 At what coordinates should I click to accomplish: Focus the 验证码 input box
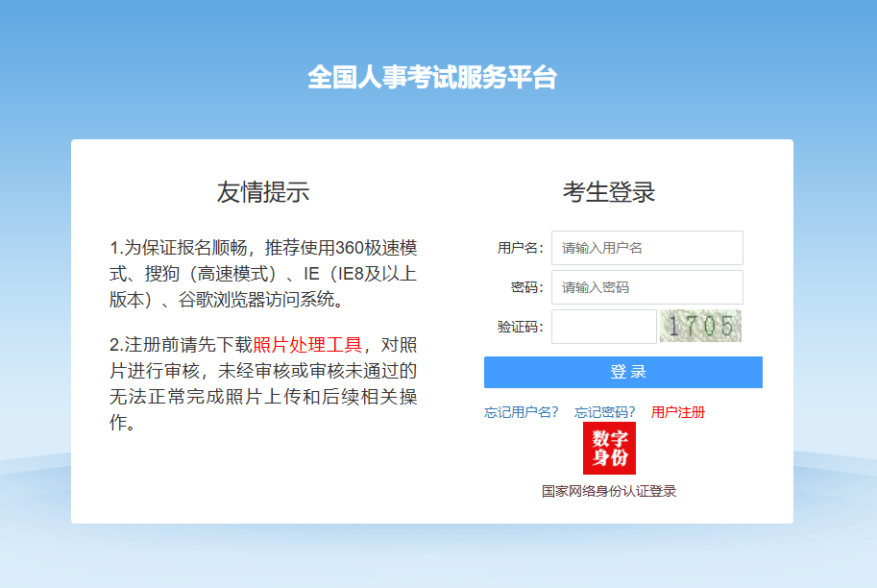pos(604,327)
